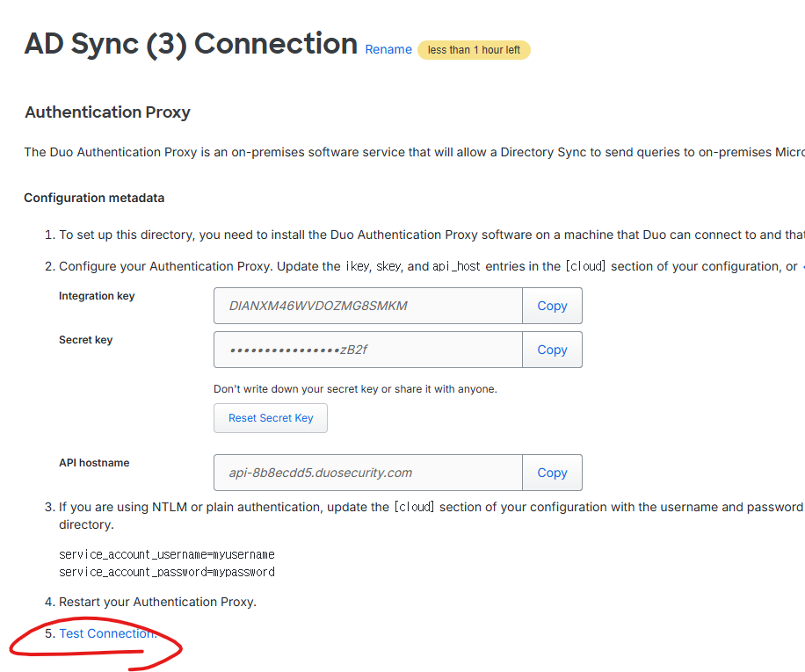Viewport: 805px width, 672px height.
Task: Click the Reset Secret Key button
Action: pyautogui.click(x=271, y=418)
